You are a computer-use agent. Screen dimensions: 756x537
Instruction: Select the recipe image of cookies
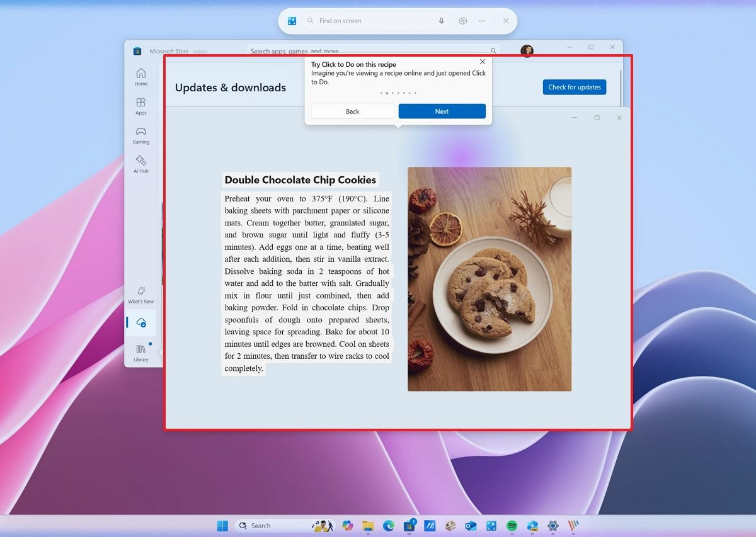tap(489, 278)
